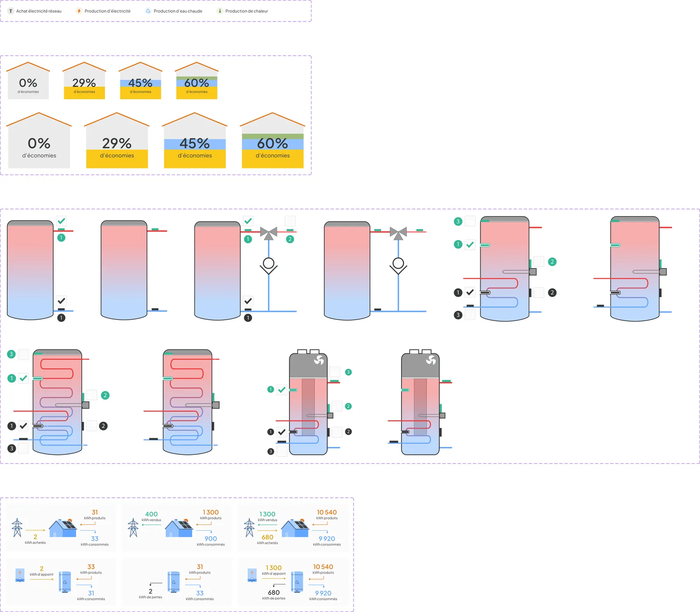Uncheck the green checkbox atop the first tank
This screenshot has width=700, height=612.
click(x=61, y=221)
